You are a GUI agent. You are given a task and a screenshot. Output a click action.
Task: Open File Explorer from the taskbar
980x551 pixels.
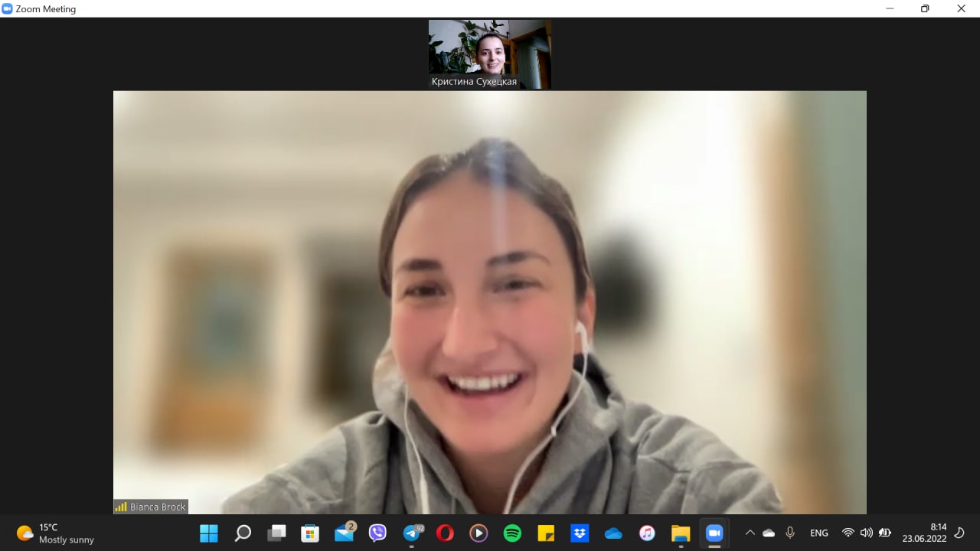click(681, 533)
